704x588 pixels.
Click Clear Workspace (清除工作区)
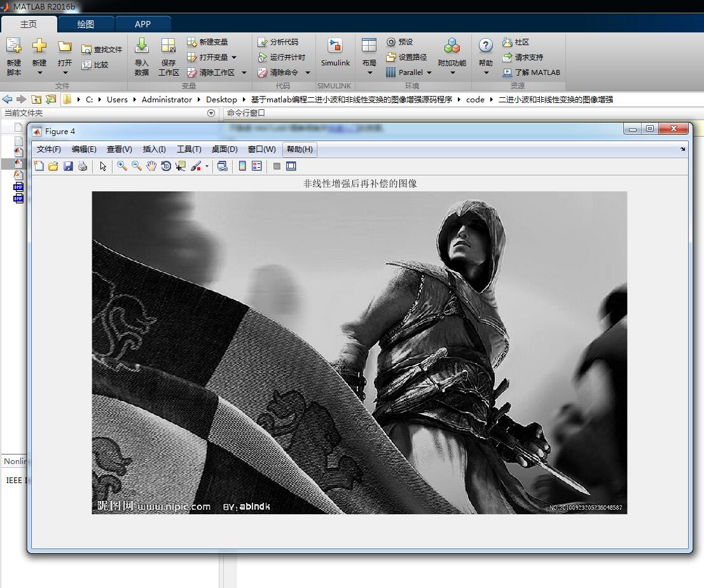coord(211,72)
